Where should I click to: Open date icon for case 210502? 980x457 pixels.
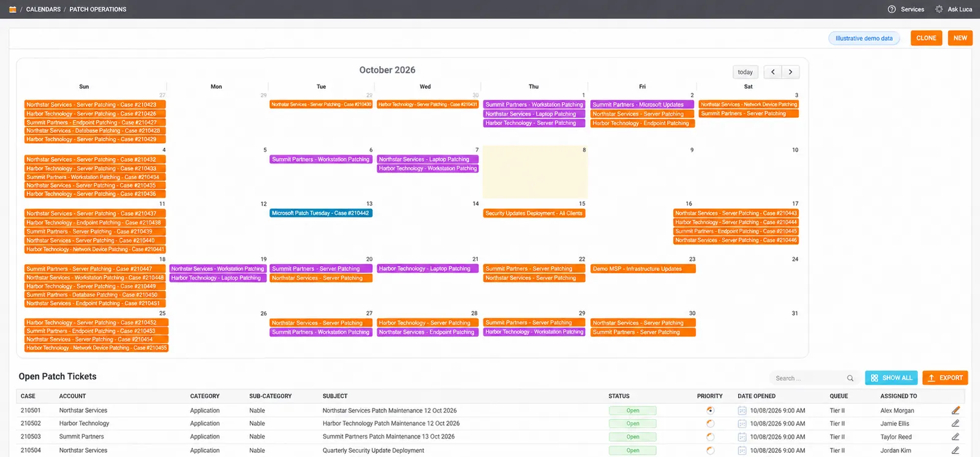click(742, 423)
